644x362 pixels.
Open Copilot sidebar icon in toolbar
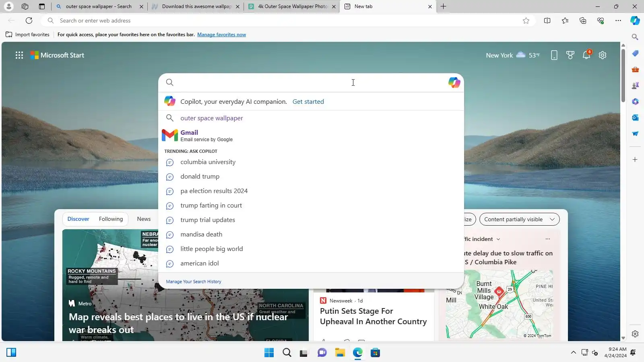(x=635, y=21)
